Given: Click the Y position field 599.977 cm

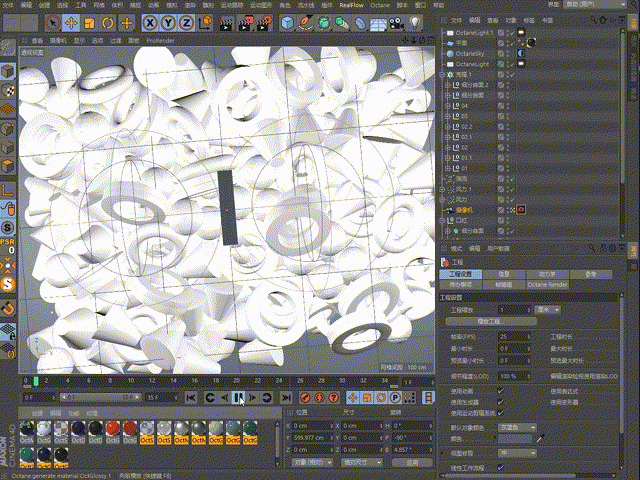Looking at the screenshot, I should (x=313, y=438).
